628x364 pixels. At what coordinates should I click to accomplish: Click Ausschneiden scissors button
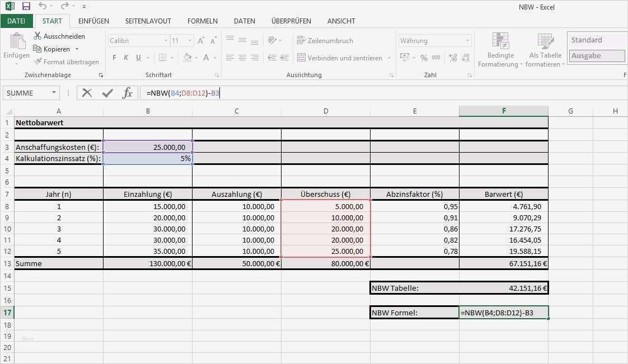[x=59, y=36]
